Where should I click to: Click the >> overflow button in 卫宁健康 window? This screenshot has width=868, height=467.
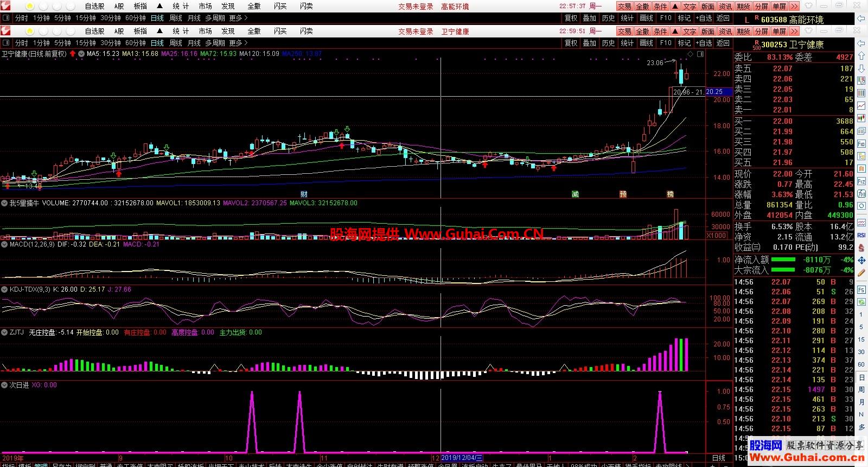[794, 31]
